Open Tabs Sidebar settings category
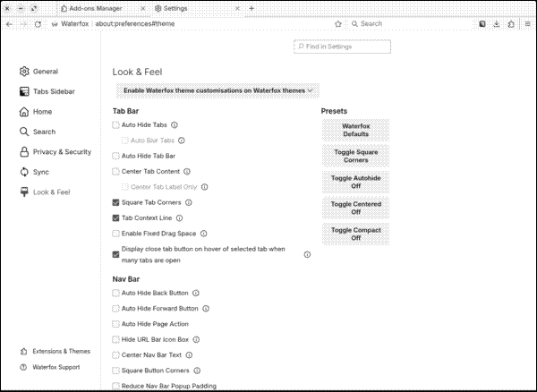This screenshot has height=392, width=537. [47, 91]
